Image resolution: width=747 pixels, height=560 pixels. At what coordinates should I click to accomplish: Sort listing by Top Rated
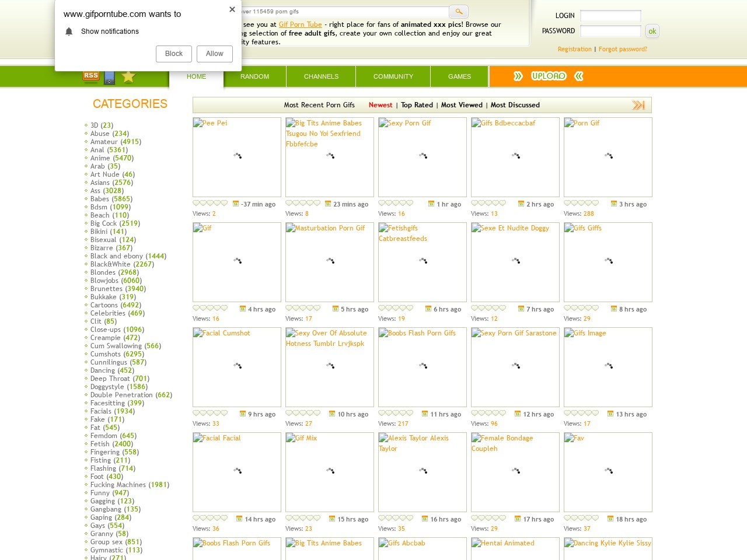tap(417, 105)
